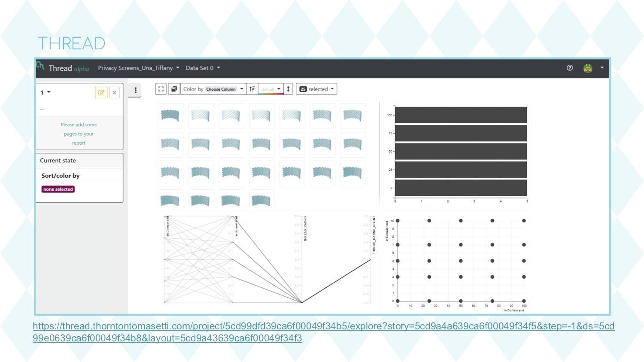Click the vertical double-arrow reverse icon
Viewport: 644px width, 362px height.
pyautogui.click(x=289, y=89)
